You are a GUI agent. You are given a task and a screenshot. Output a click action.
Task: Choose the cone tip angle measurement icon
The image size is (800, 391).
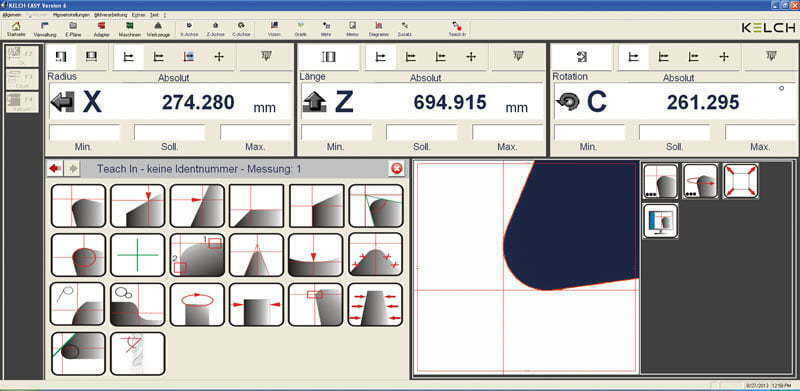click(x=256, y=255)
